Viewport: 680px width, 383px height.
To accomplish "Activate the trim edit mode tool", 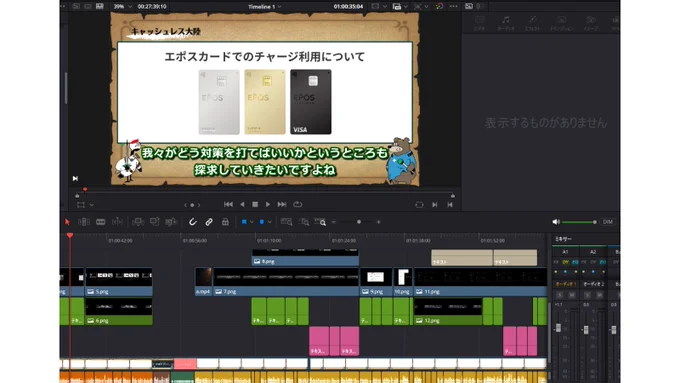I will pos(84,222).
